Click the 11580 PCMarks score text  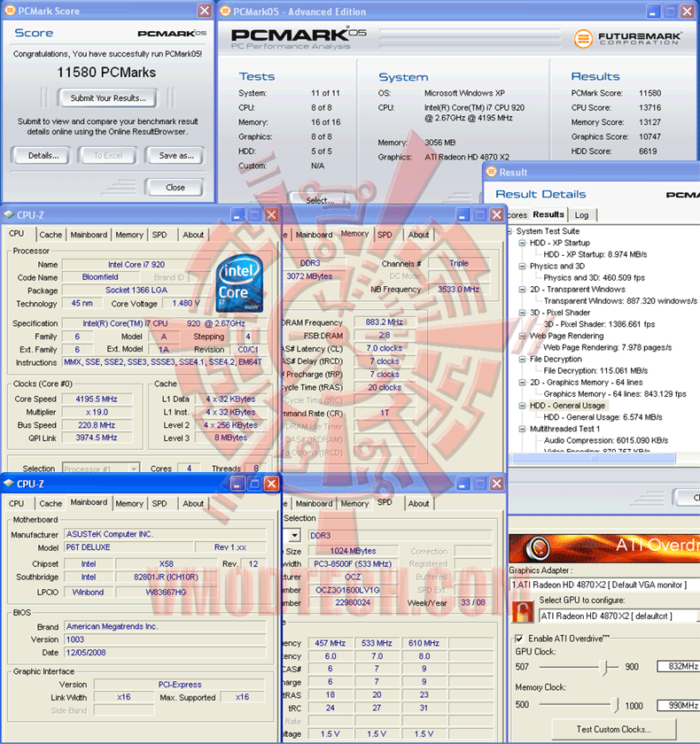pos(106,72)
